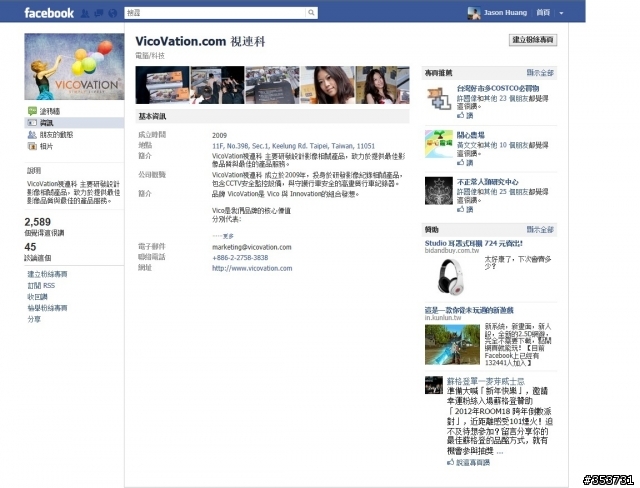Click the wall tab speech-bubble icon

click(32, 111)
